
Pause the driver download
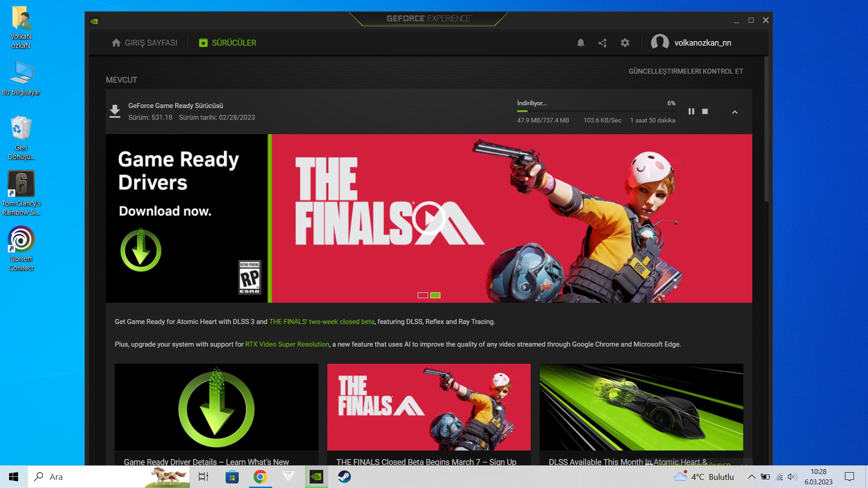(x=691, y=112)
